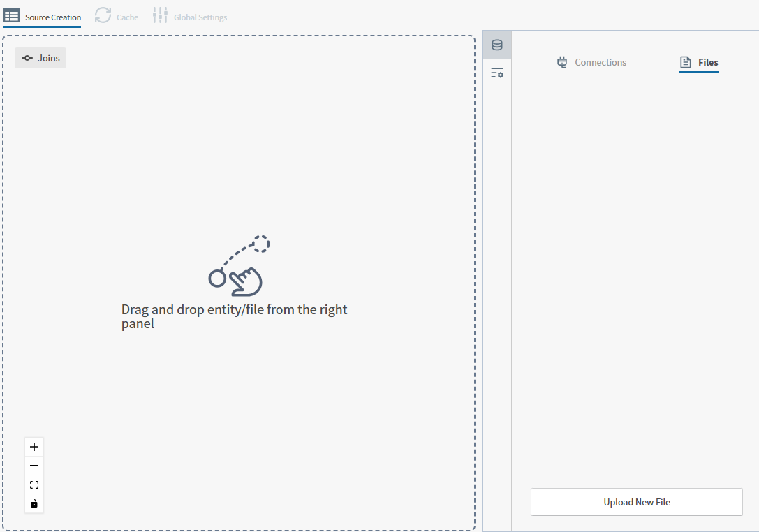
Task: Open the Global Settings tab
Action: (189, 15)
